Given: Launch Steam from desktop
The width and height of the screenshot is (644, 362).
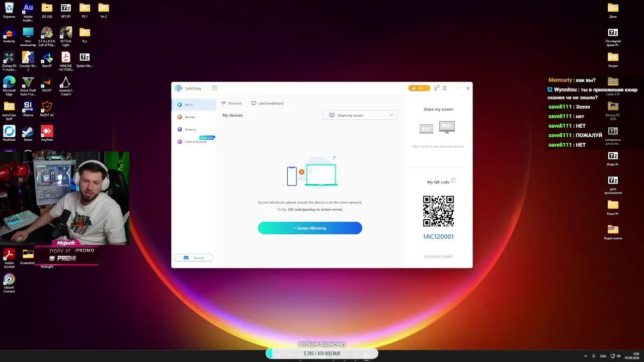Looking at the screenshot, I should pos(28,134).
